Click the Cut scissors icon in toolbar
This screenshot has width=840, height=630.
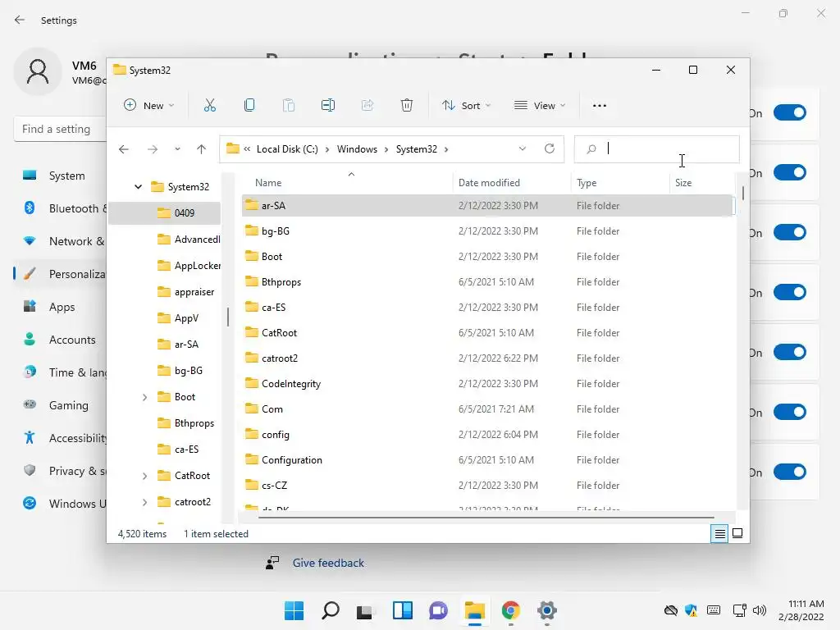[x=209, y=106]
